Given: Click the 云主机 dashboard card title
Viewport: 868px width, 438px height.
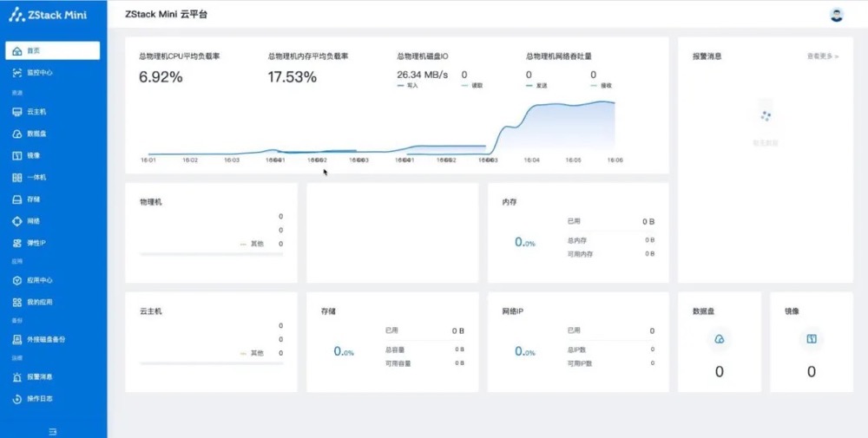Looking at the screenshot, I should (150, 311).
